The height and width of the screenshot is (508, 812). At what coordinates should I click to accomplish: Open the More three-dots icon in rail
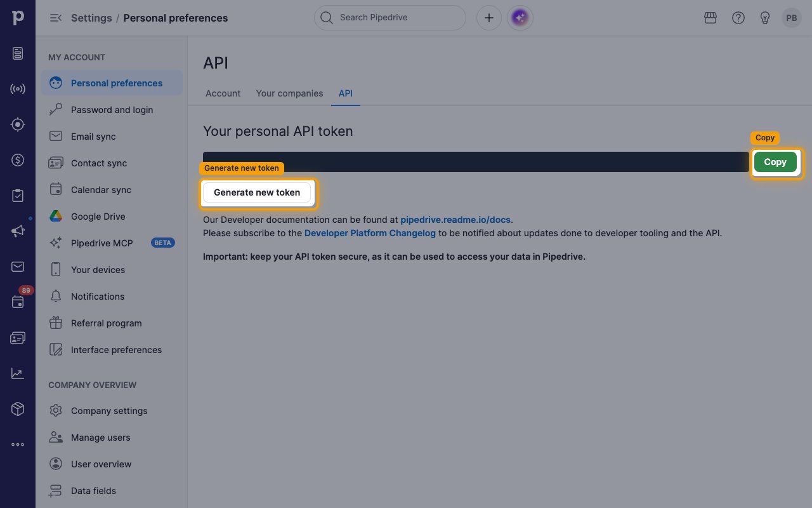tap(18, 444)
